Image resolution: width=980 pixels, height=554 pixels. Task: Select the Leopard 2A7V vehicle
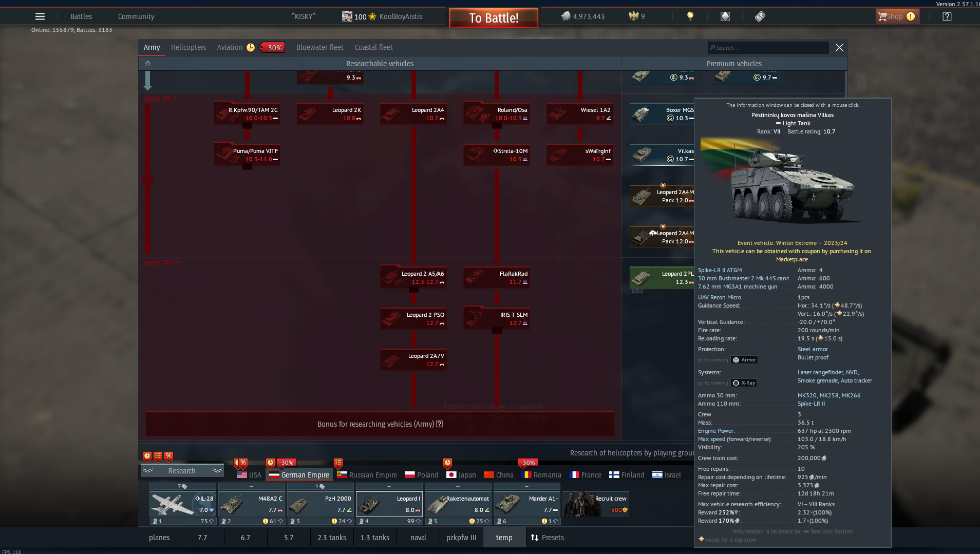(x=413, y=360)
